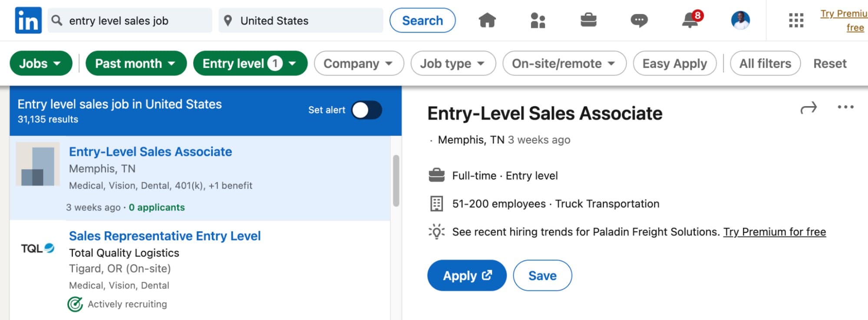Click the job results list scrollbar
Viewport: 868px width, 320px height.
[x=396, y=180]
